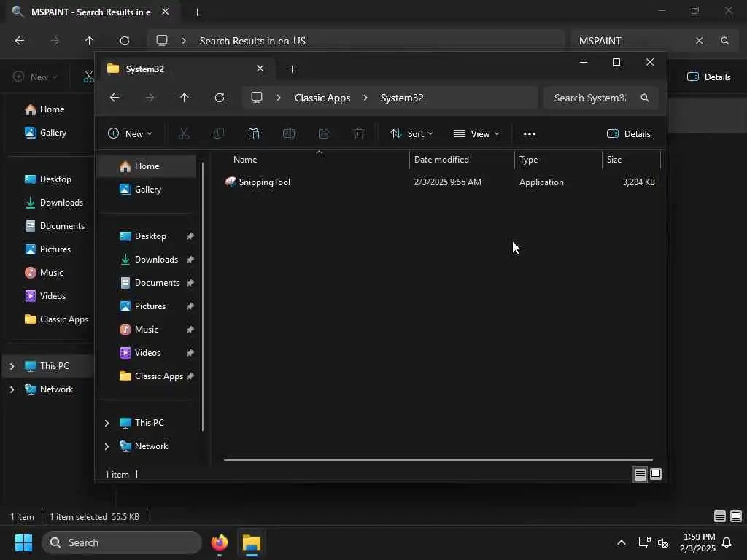
Task: Toggle Details pane in System32 window
Action: pos(628,134)
